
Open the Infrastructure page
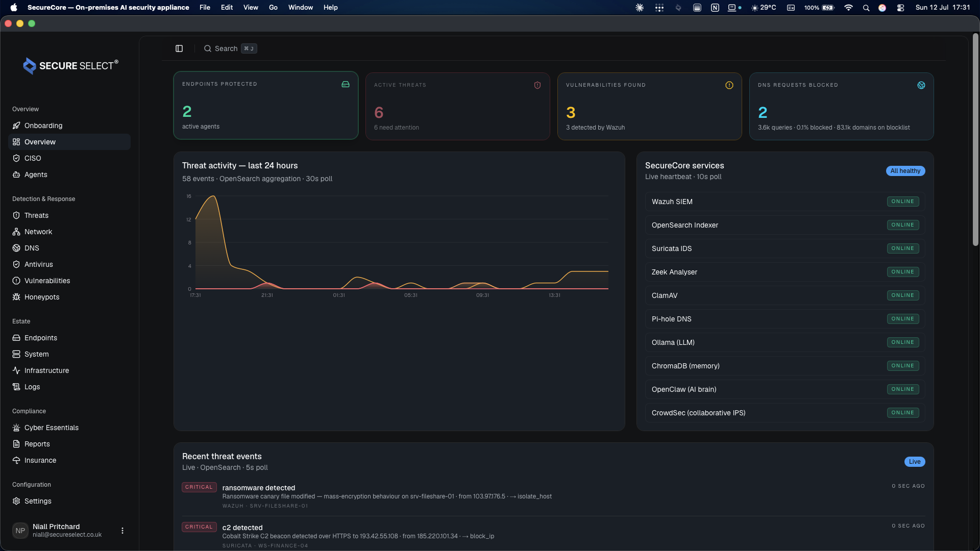point(69,370)
